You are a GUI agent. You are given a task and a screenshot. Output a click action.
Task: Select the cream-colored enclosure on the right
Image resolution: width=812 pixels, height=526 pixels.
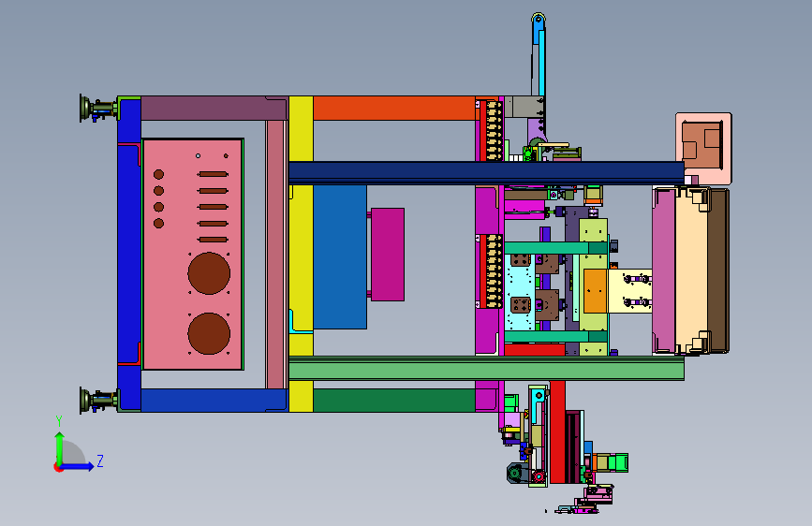pos(691,270)
